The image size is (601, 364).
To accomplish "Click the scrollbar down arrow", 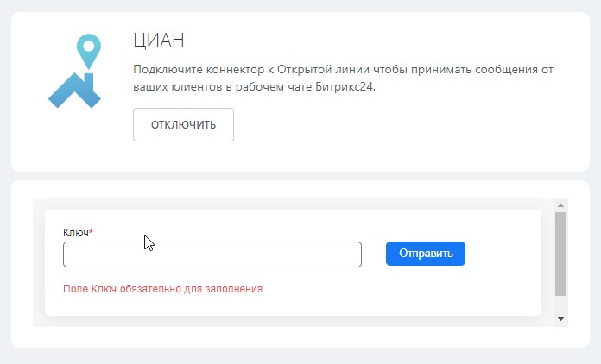I will click(560, 319).
